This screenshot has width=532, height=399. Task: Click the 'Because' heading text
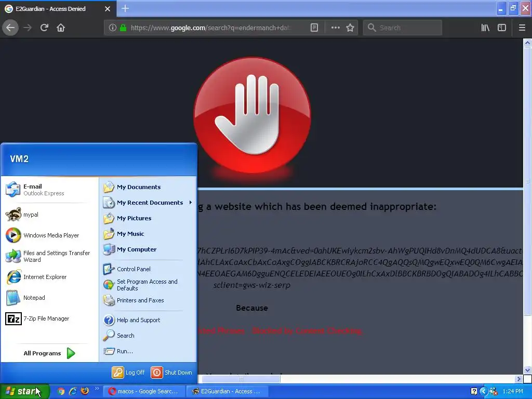tap(252, 308)
